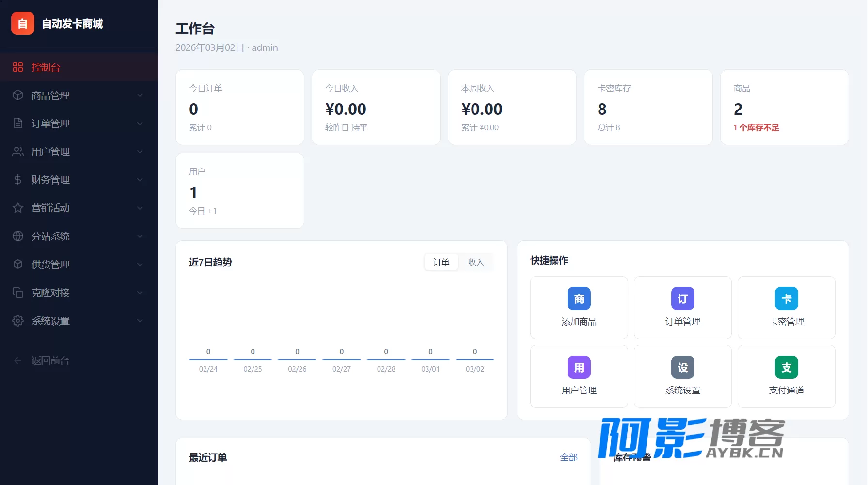Expand 克隆对接 menu chevron
This screenshot has height=485, width=868.
(x=140, y=293)
